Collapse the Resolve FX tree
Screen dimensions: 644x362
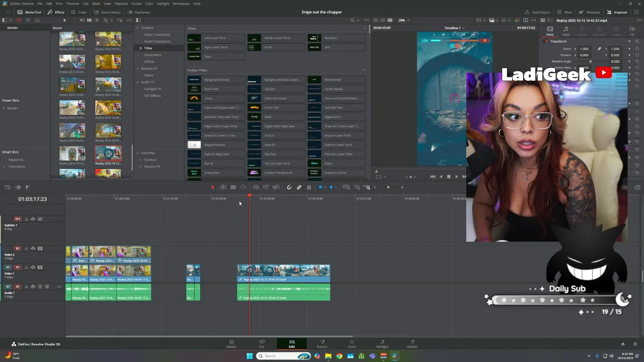[137, 68]
